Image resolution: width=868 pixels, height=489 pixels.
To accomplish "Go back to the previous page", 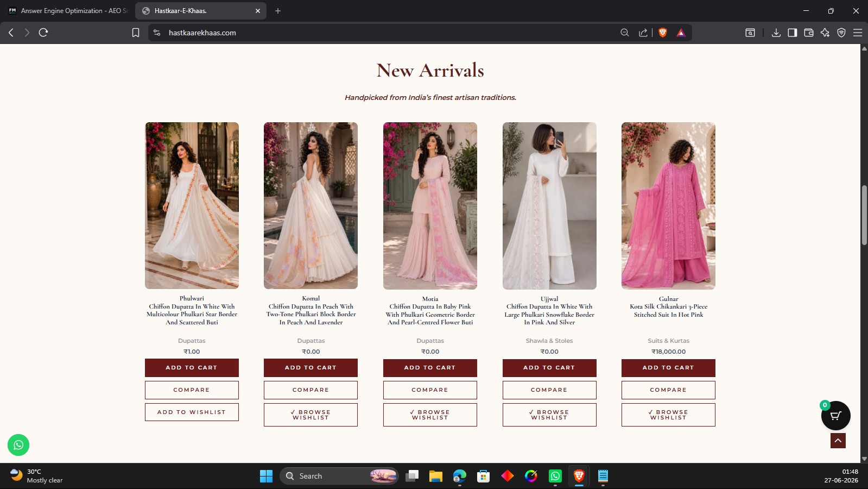I will point(11,33).
